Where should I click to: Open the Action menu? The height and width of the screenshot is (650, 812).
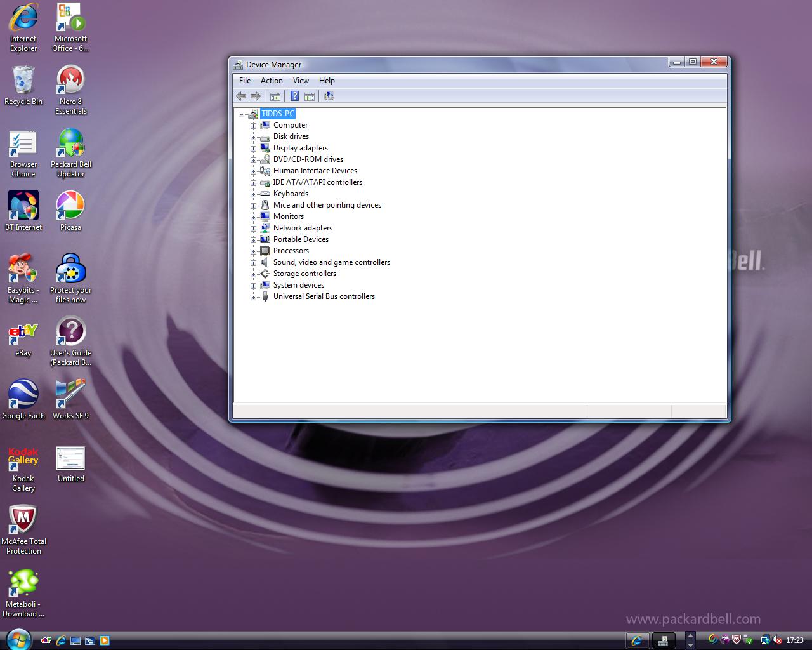[272, 81]
